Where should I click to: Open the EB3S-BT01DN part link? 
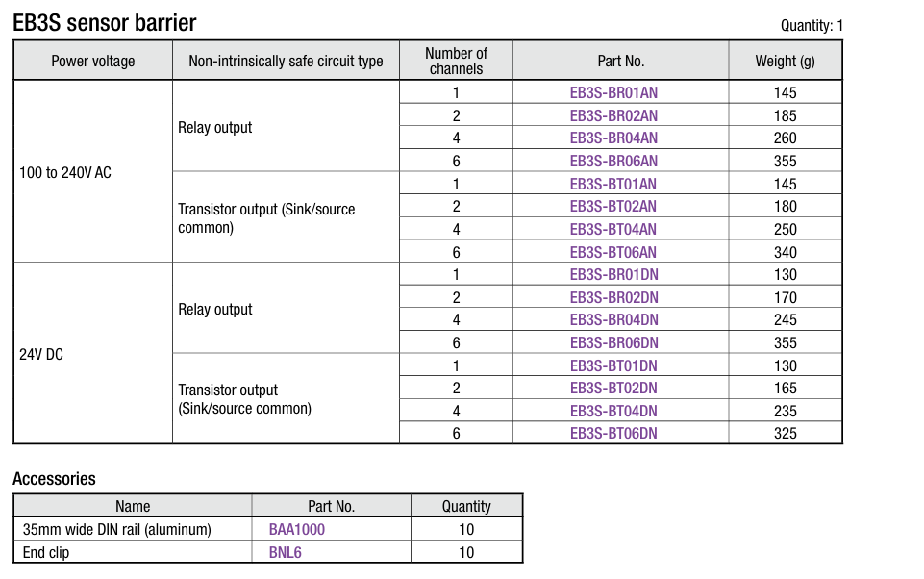click(613, 365)
